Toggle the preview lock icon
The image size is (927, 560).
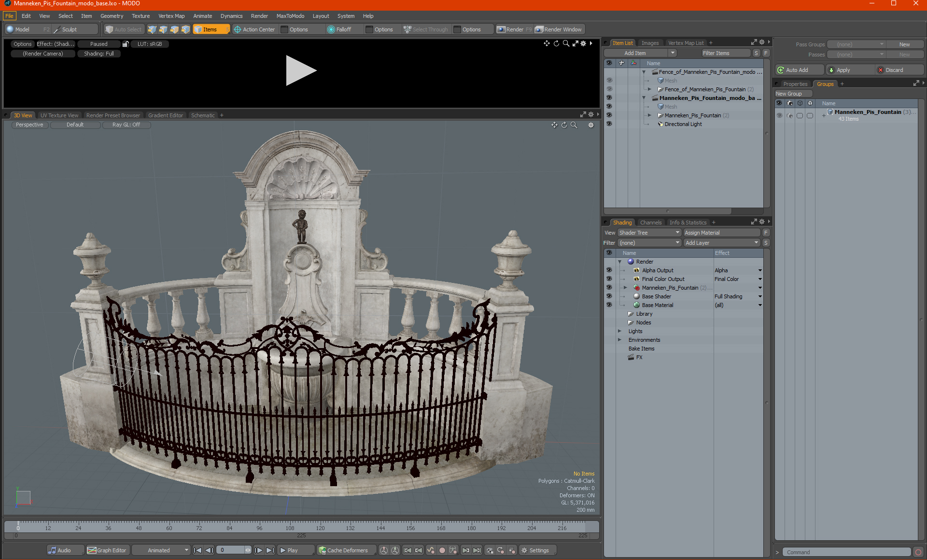(126, 44)
